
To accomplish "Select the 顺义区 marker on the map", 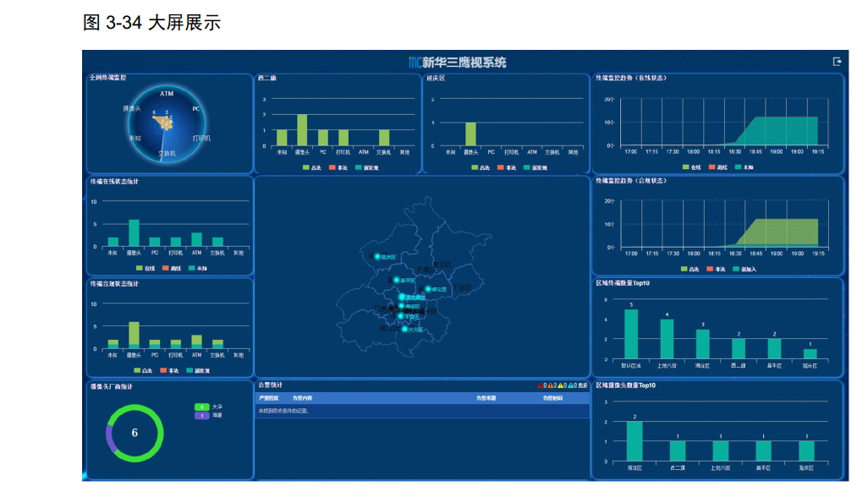I will point(428,288).
